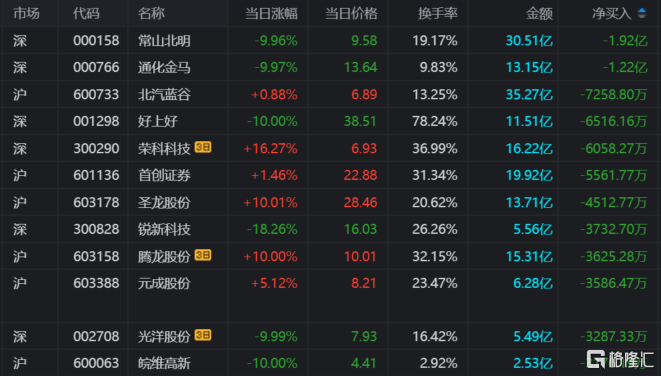The width and height of the screenshot is (661, 376).
Task: Select the 首创证券 stock name
Action: point(164,175)
